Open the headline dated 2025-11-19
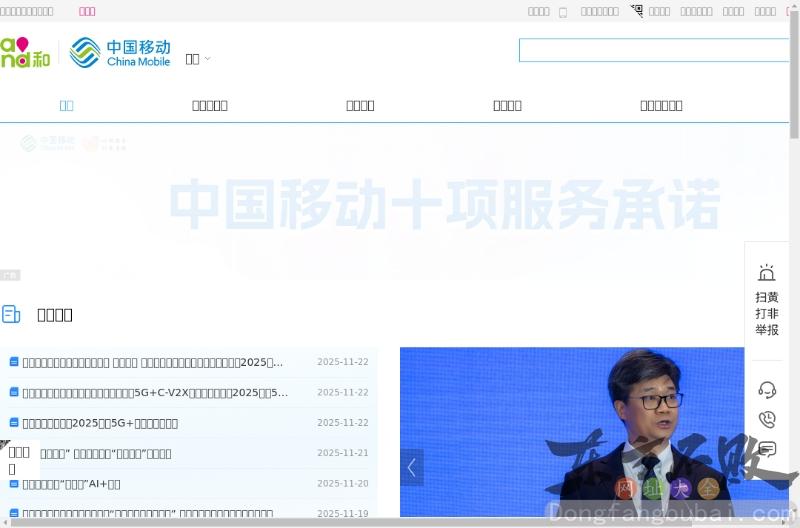 pyautogui.click(x=148, y=513)
